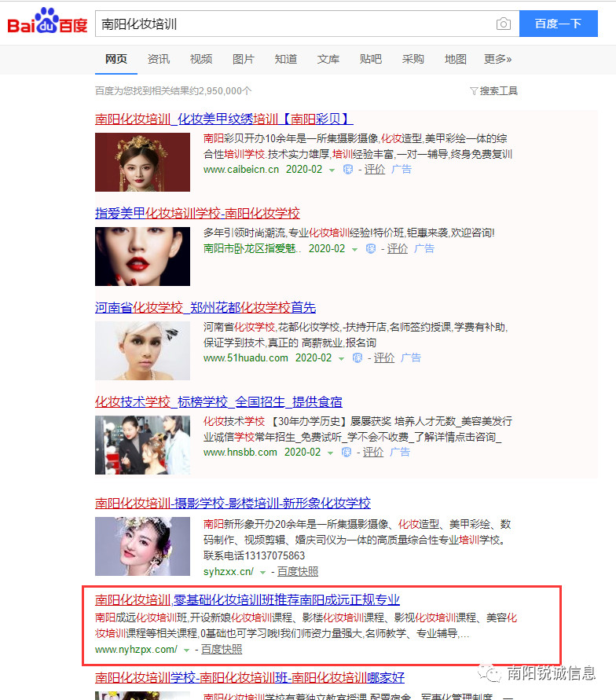
Task: Click the filter icon next to 搜索工具
Action: 474,91
